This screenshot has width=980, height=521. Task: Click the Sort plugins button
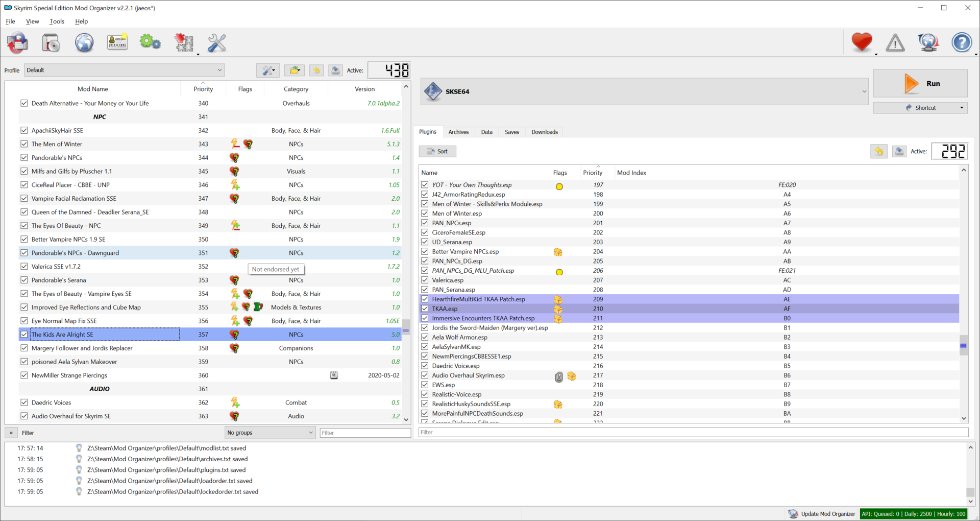[x=437, y=151]
